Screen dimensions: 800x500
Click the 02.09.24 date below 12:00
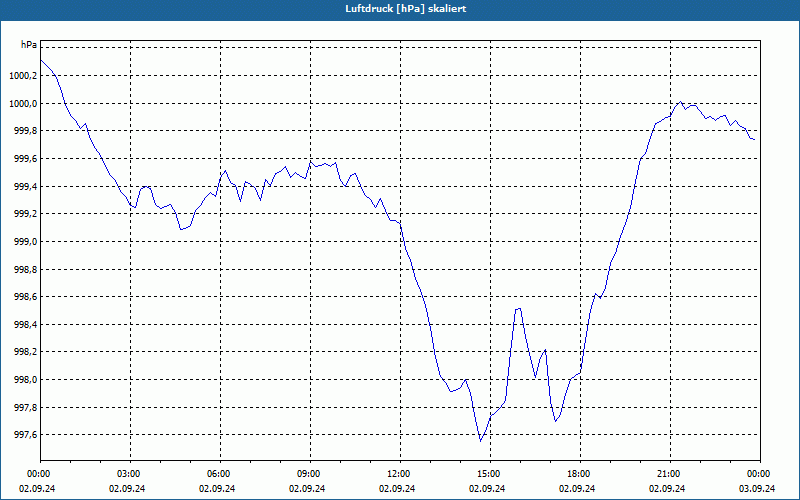pos(397,488)
